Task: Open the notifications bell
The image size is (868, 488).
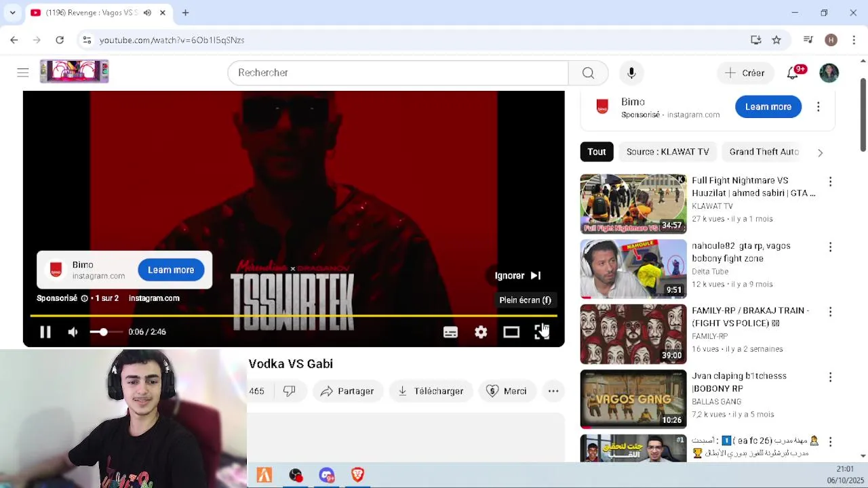Action: coord(792,73)
